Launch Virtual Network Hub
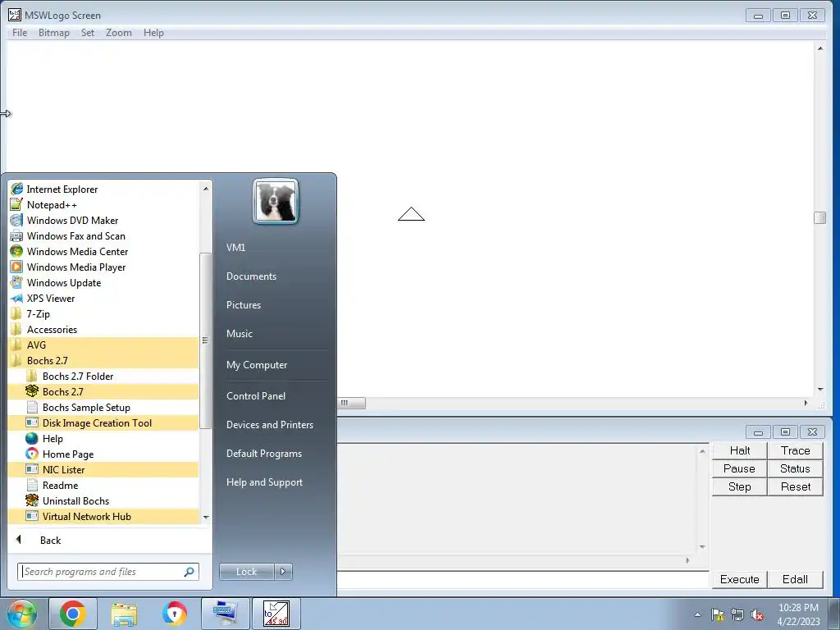This screenshot has width=840, height=630. click(104, 515)
